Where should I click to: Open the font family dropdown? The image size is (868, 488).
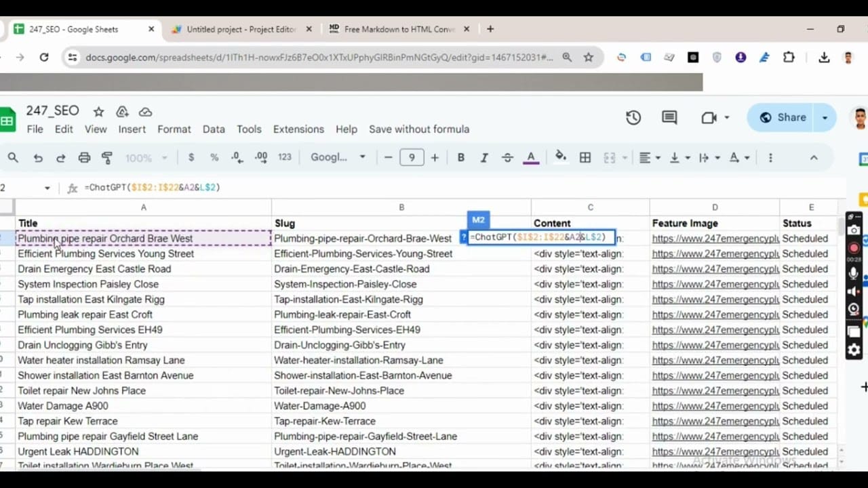(x=338, y=157)
